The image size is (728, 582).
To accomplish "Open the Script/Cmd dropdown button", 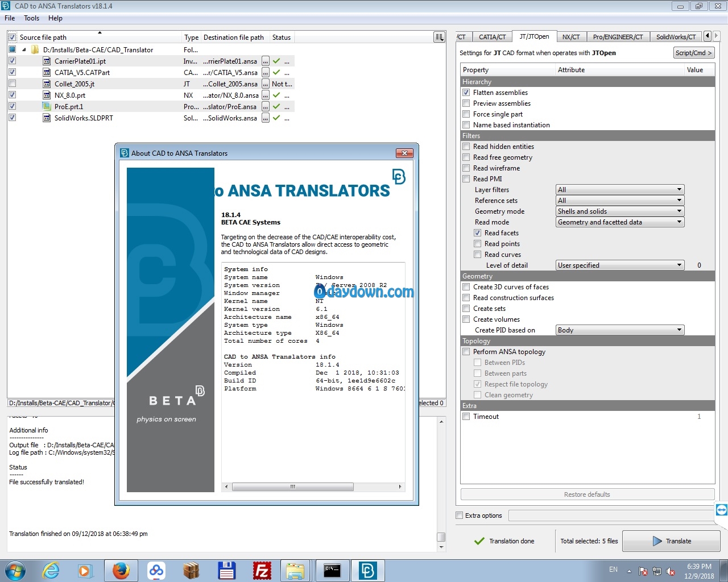I will pos(693,53).
